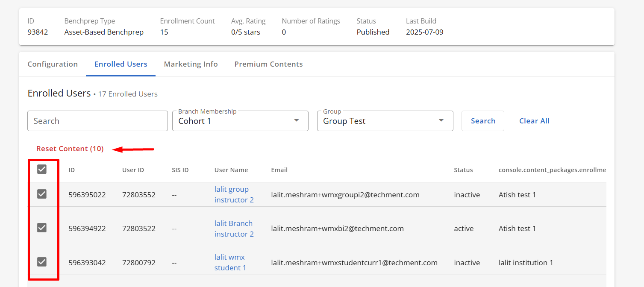
Task: Uncheck the row for ID 596395022
Action: 41,194
